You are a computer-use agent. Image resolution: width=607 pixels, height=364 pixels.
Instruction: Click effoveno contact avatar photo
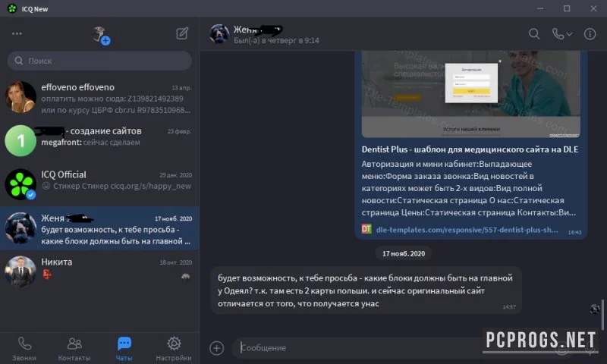coord(20,97)
